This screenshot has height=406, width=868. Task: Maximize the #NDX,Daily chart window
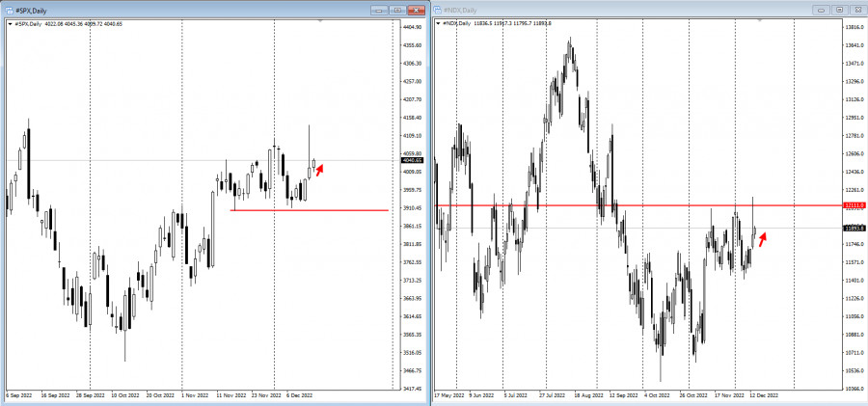pyautogui.click(x=837, y=9)
